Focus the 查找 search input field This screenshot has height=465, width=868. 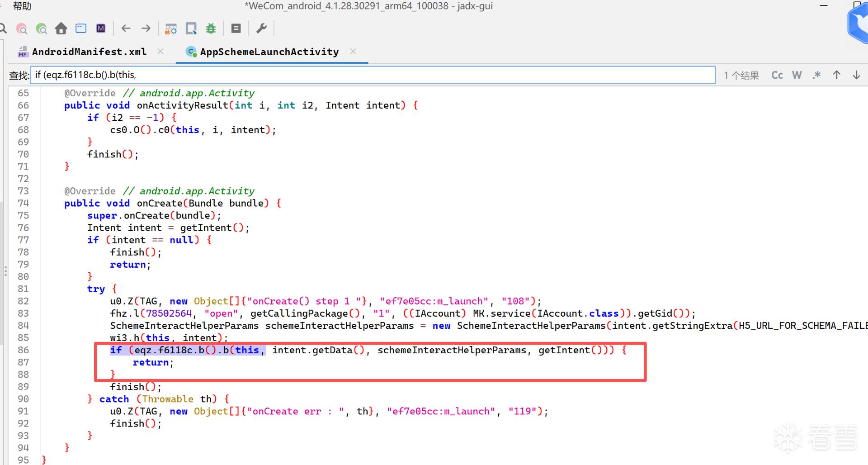373,75
